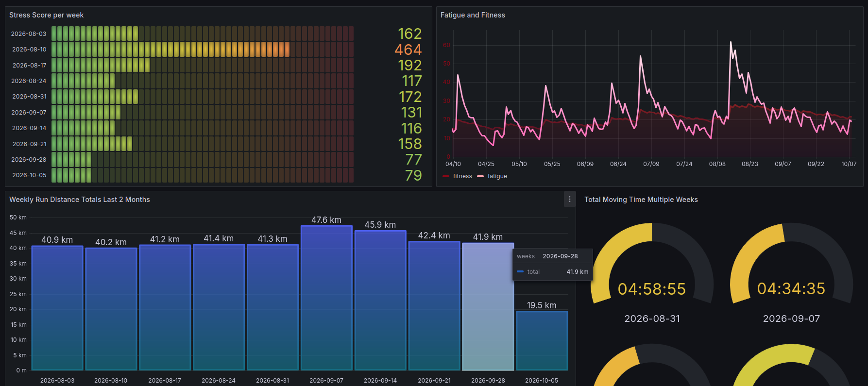Screen dimensions: 868x386
Task: Open the Weekly Run Distance Totals panel title
Action: (x=80, y=200)
